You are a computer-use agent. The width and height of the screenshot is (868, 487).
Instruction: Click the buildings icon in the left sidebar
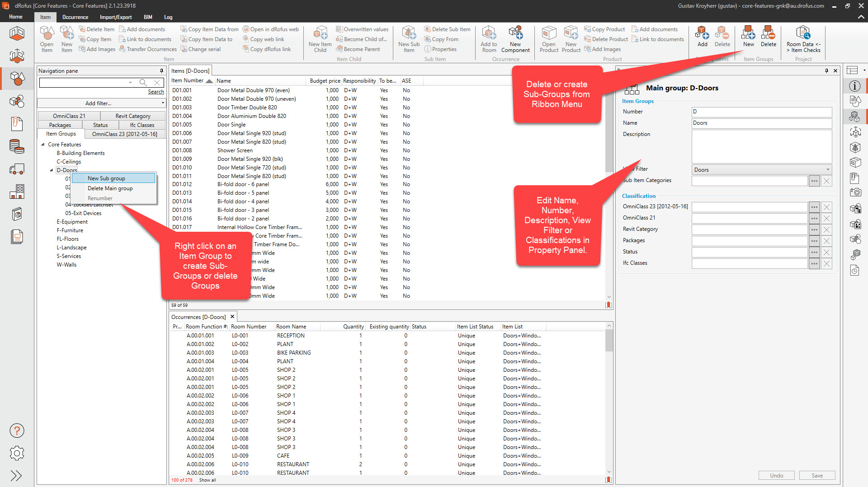pos(17,192)
